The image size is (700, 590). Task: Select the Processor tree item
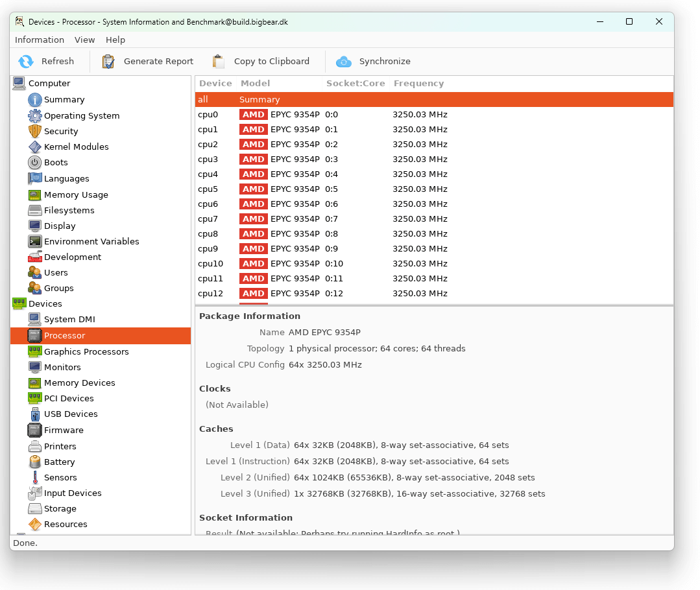pos(101,336)
